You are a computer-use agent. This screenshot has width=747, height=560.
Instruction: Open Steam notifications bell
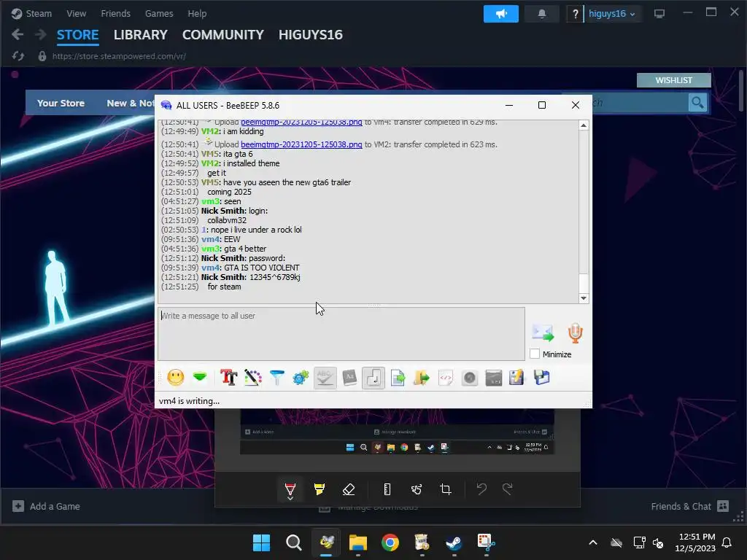[542, 14]
